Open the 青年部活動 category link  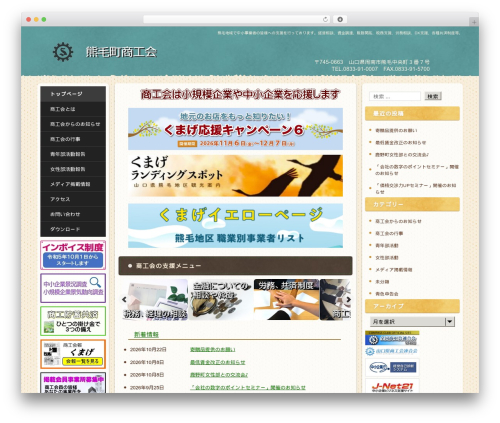point(387,246)
